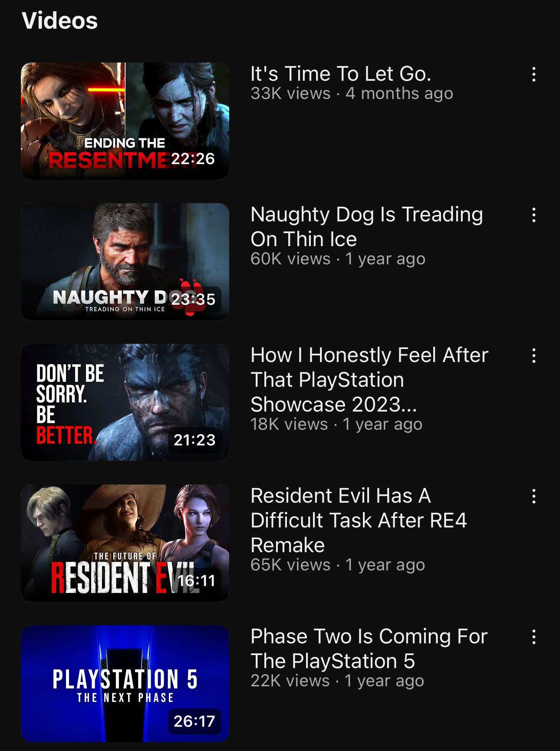Viewport: 560px width, 751px height.
Task: Open three-dot menu for Naughty Dog video
Action: click(534, 215)
